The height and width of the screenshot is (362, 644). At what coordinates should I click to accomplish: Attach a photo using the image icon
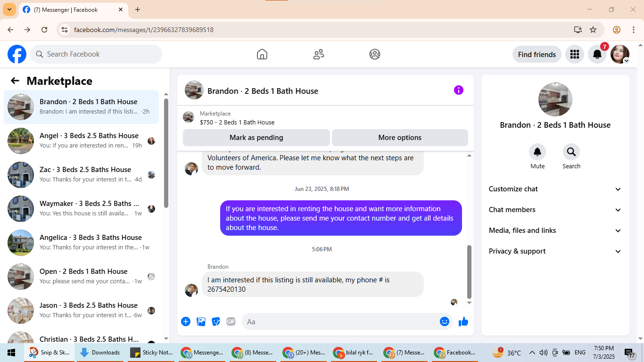click(x=201, y=321)
